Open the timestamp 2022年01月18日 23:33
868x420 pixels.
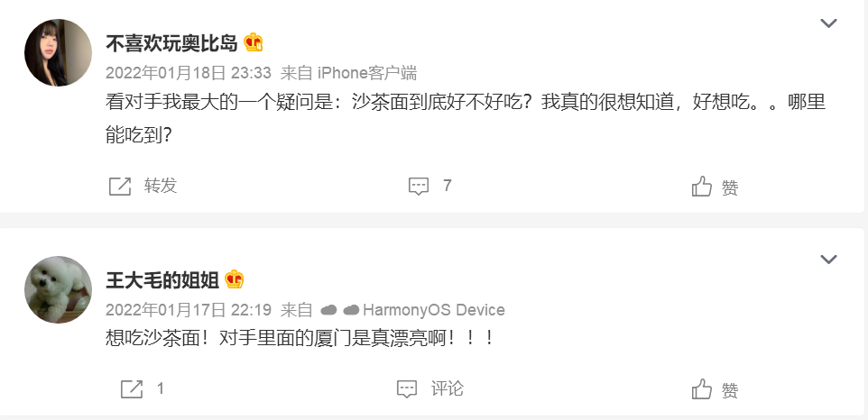(189, 73)
